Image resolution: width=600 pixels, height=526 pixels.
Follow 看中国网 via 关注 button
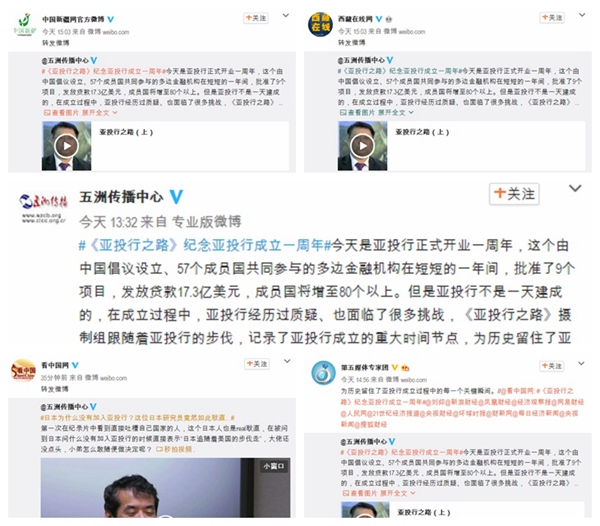(257, 364)
